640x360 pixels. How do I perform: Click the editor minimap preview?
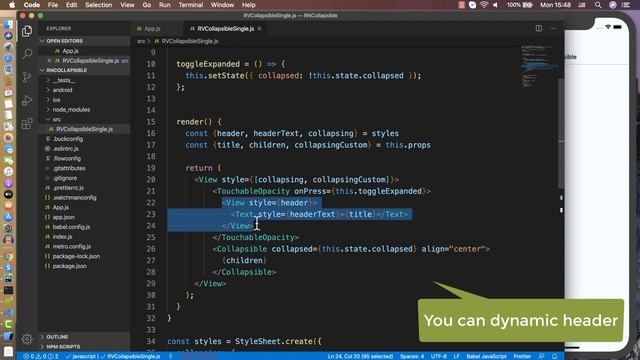(540, 66)
